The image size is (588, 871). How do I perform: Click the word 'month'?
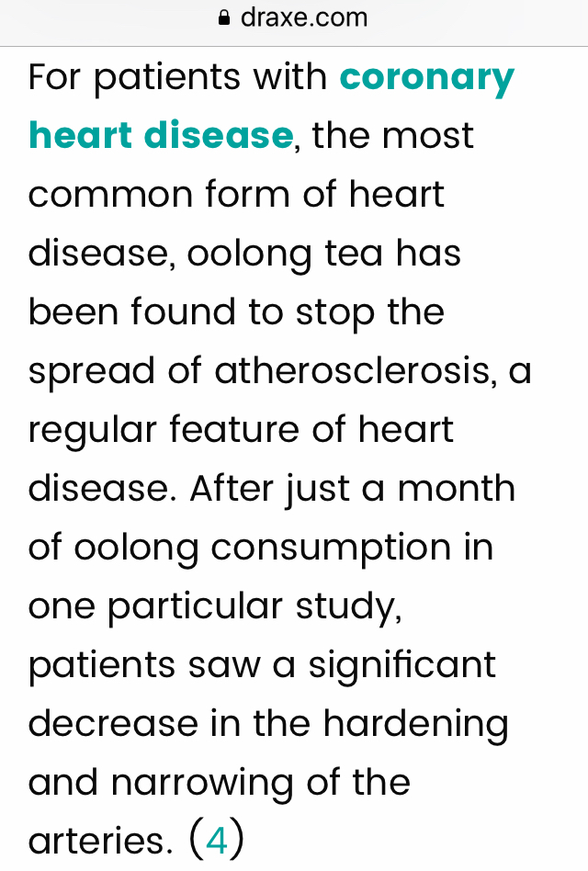[457, 488]
